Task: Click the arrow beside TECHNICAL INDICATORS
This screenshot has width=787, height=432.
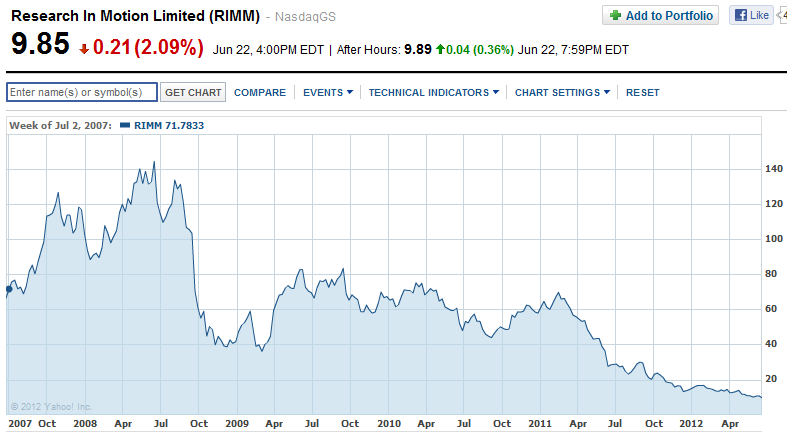Action: pos(496,92)
